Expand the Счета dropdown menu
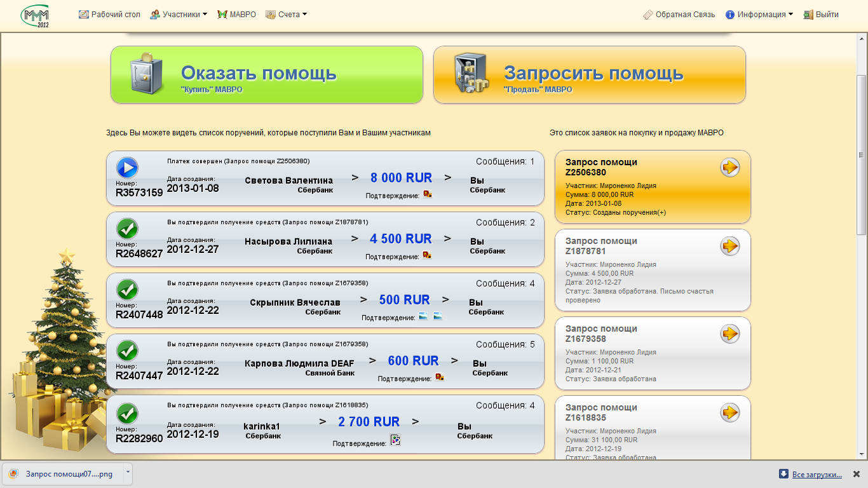The width and height of the screenshot is (868, 488). click(286, 14)
